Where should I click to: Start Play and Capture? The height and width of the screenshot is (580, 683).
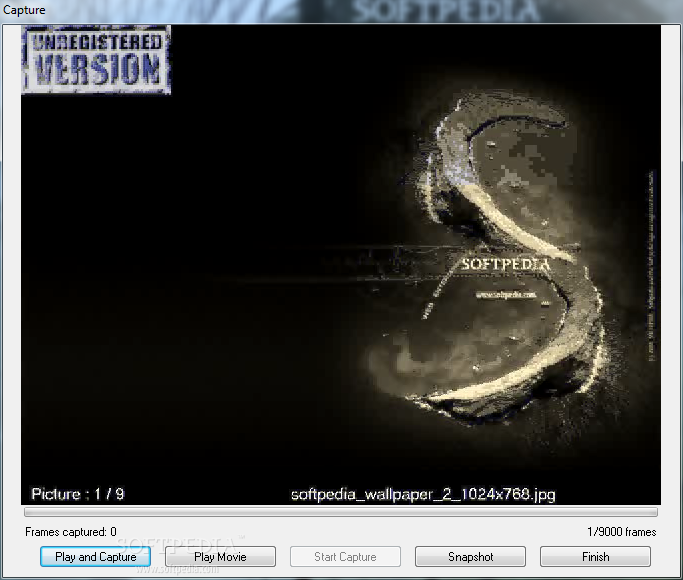point(95,556)
